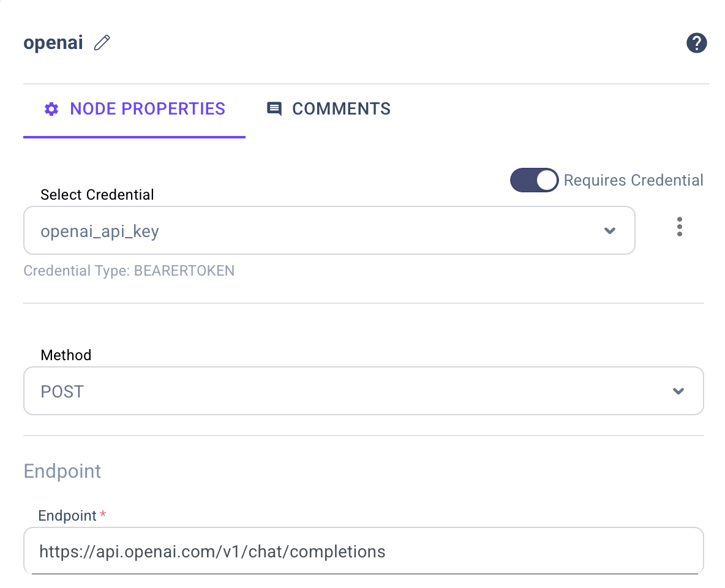Switch to the Comments tab
This screenshot has height=588, width=725.
point(328,109)
